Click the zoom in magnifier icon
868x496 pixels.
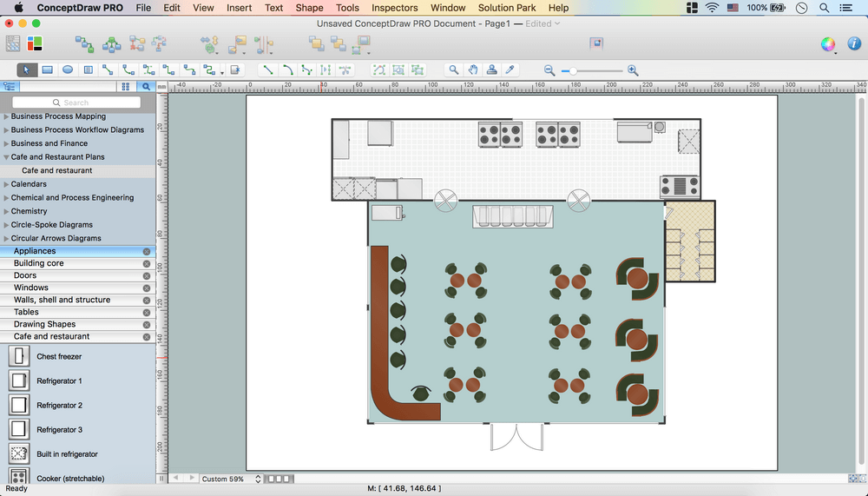633,70
